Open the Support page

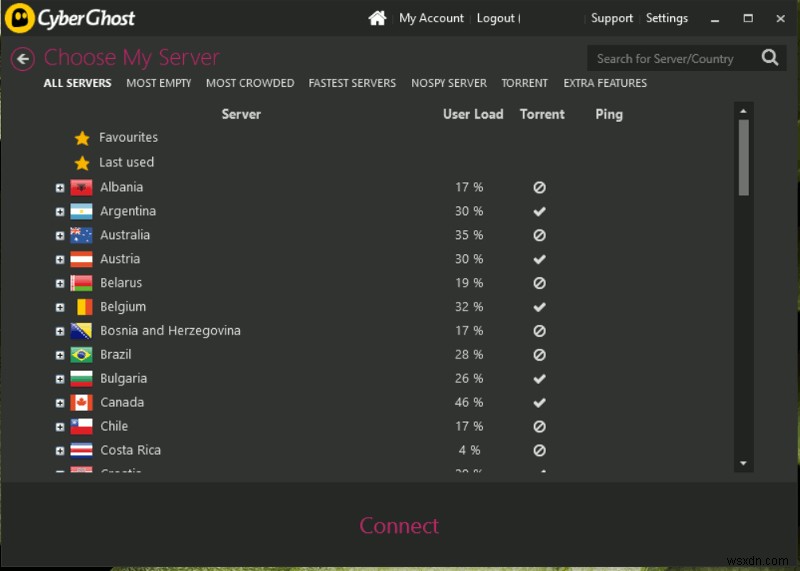pos(612,18)
